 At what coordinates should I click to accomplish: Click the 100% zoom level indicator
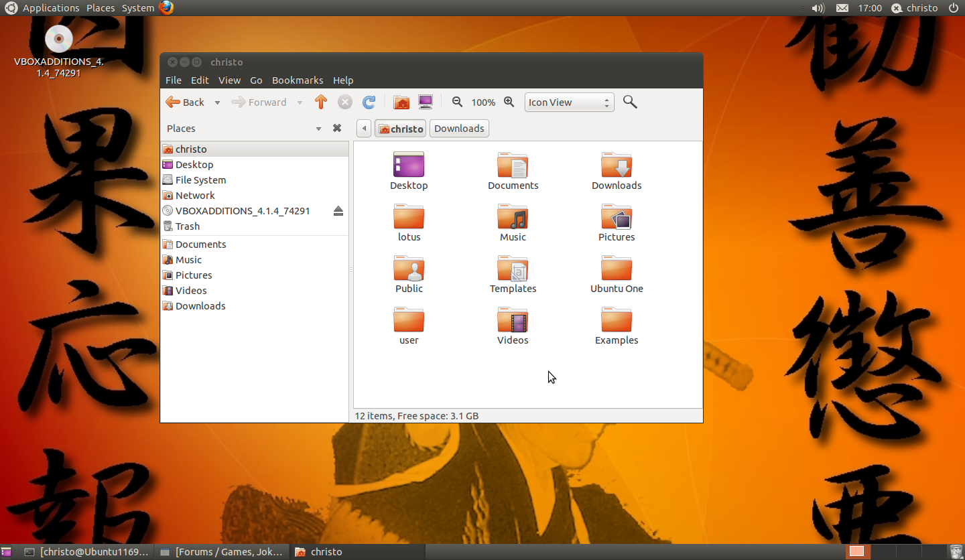(x=482, y=102)
